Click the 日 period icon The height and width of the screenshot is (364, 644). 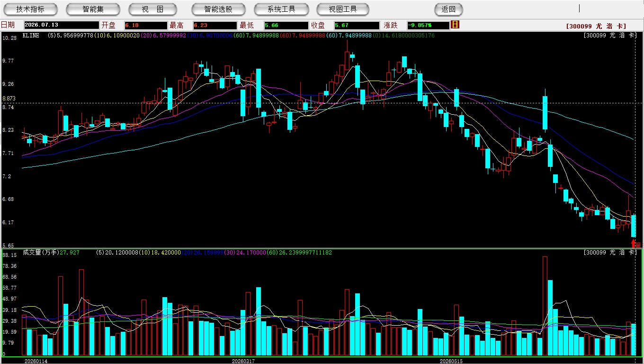455,25
